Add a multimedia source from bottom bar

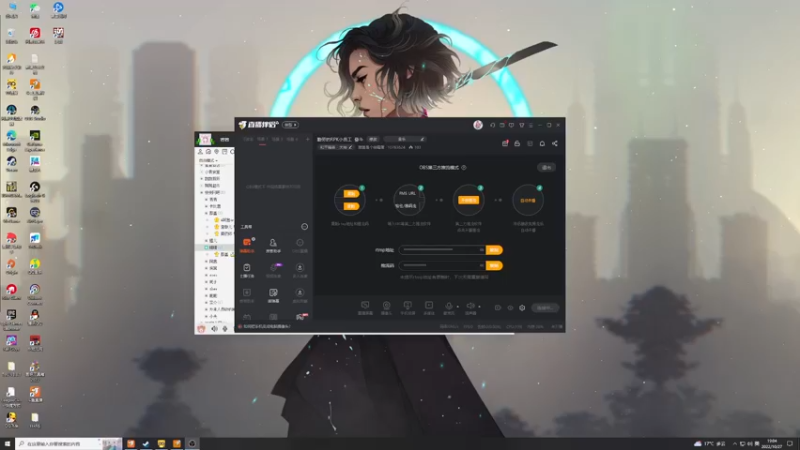(x=429, y=308)
